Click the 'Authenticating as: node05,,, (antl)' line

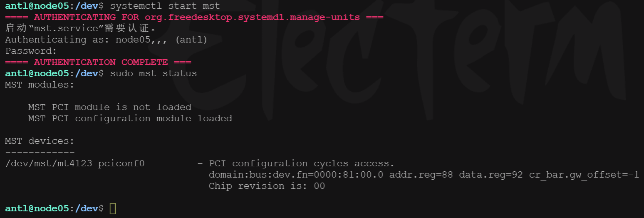click(106, 40)
